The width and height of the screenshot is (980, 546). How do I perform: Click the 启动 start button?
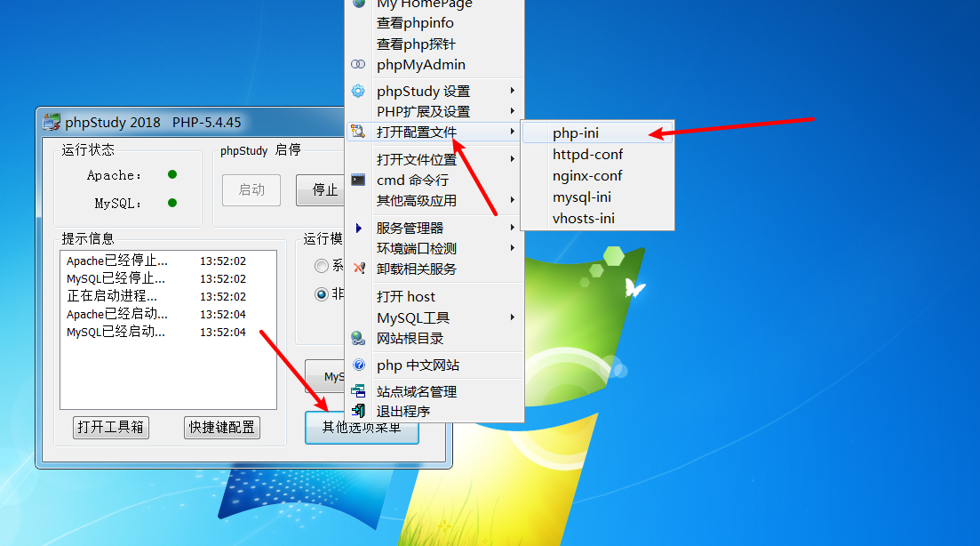point(251,189)
